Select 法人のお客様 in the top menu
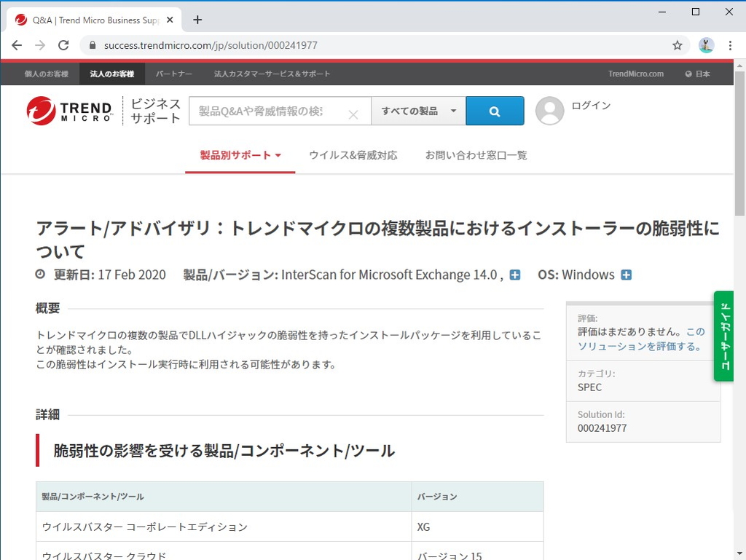Image resolution: width=746 pixels, height=560 pixels. [111, 74]
